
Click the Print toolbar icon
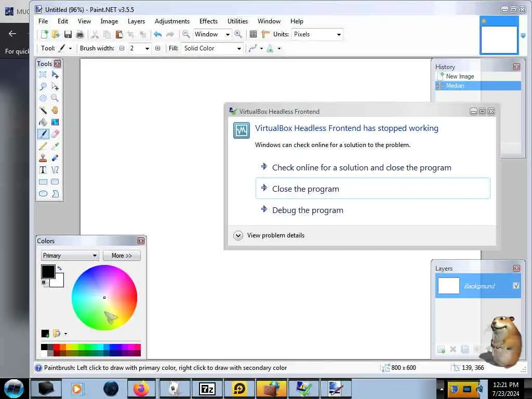tap(80, 34)
